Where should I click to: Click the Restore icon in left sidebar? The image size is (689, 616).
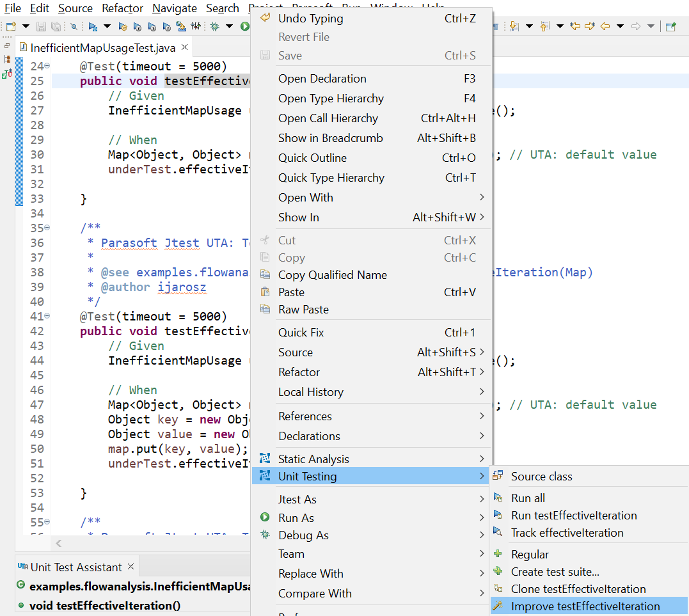(x=7, y=45)
